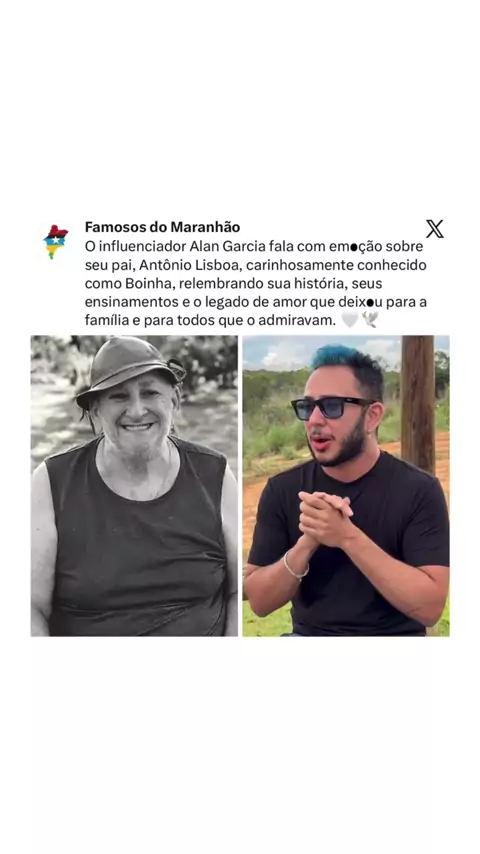Click the X logo icon
The width and height of the screenshot is (480, 854).
(x=434, y=229)
